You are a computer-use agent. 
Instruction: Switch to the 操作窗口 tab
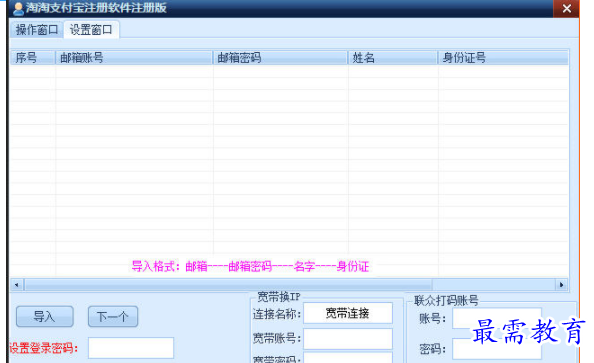[x=37, y=30]
